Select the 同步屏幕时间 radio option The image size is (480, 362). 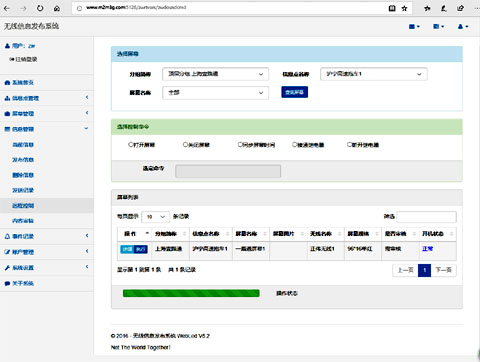tap(240, 144)
